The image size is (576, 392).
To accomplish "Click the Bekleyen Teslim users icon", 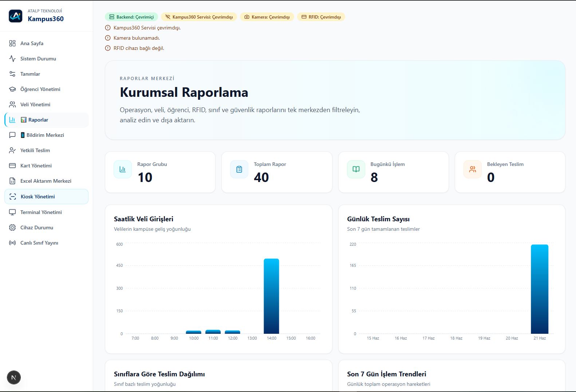I will pos(473,169).
